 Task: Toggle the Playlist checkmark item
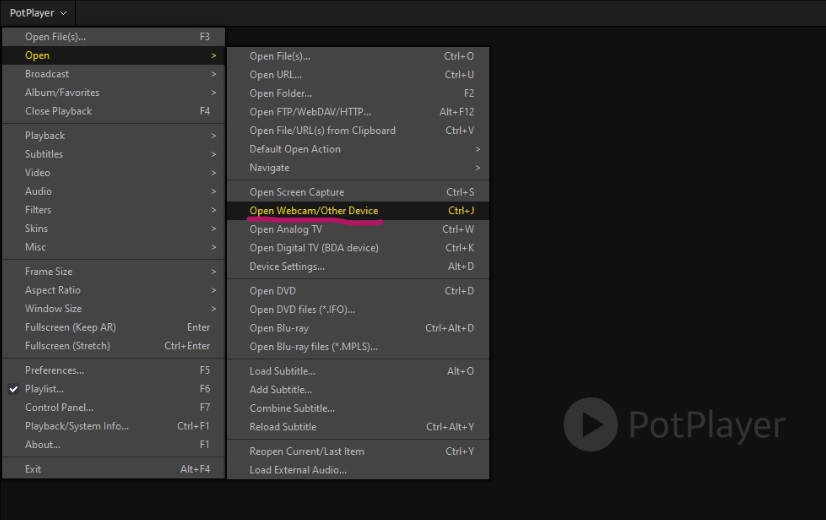point(45,389)
